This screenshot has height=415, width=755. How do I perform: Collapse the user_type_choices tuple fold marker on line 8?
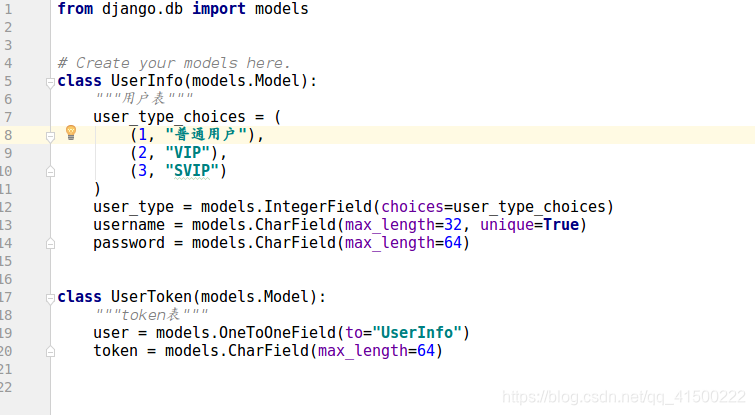(x=50, y=137)
